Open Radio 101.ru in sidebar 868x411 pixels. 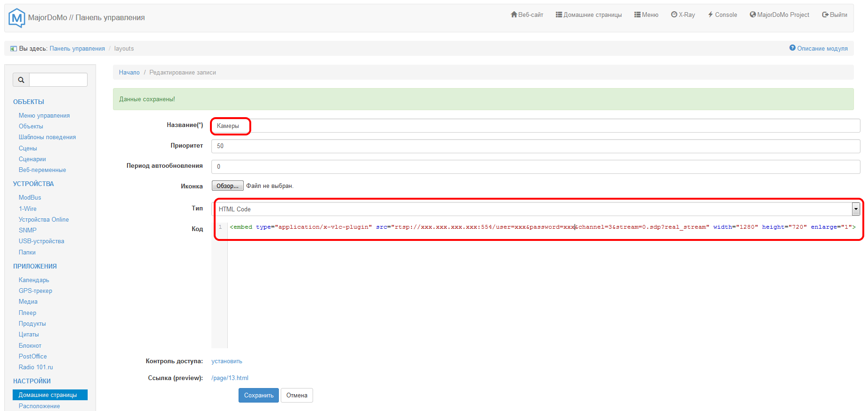click(36, 367)
